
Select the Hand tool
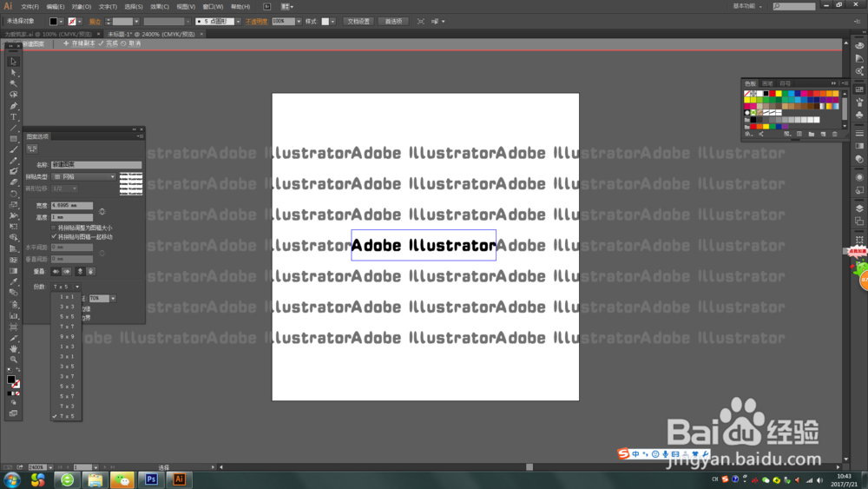coord(13,349)
